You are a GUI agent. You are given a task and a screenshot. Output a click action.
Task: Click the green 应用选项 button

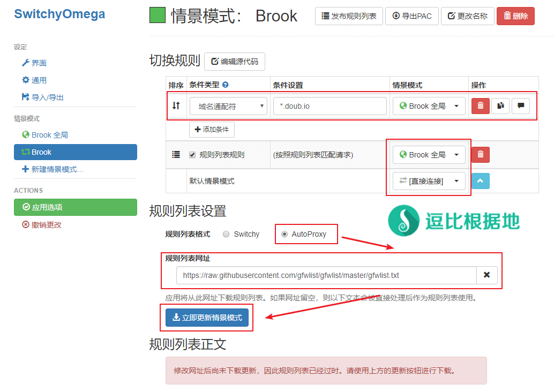click(75, 207)
